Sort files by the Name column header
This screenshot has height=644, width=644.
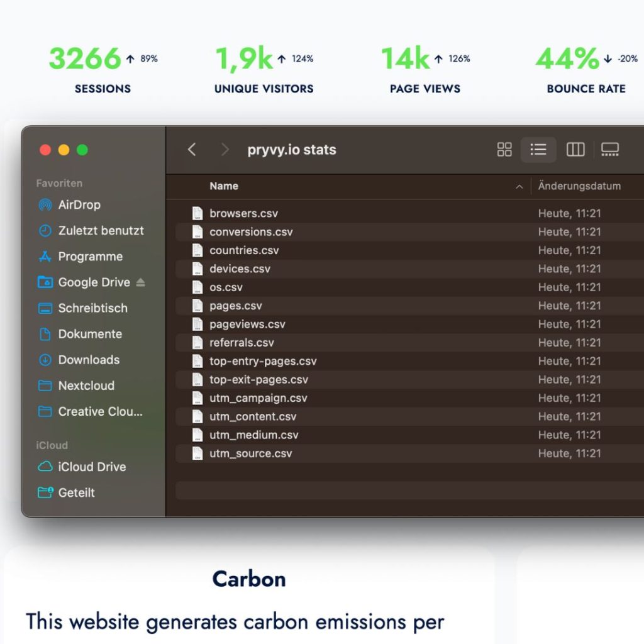point(224,186)
